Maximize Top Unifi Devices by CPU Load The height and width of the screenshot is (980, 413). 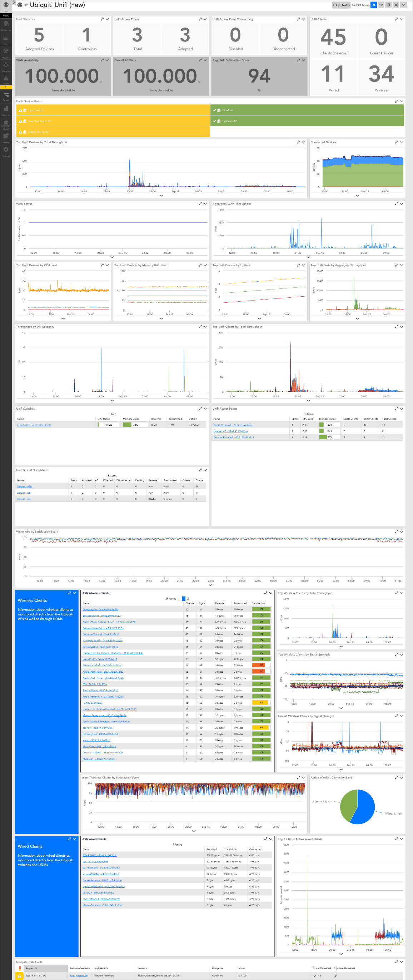[102, 265]
